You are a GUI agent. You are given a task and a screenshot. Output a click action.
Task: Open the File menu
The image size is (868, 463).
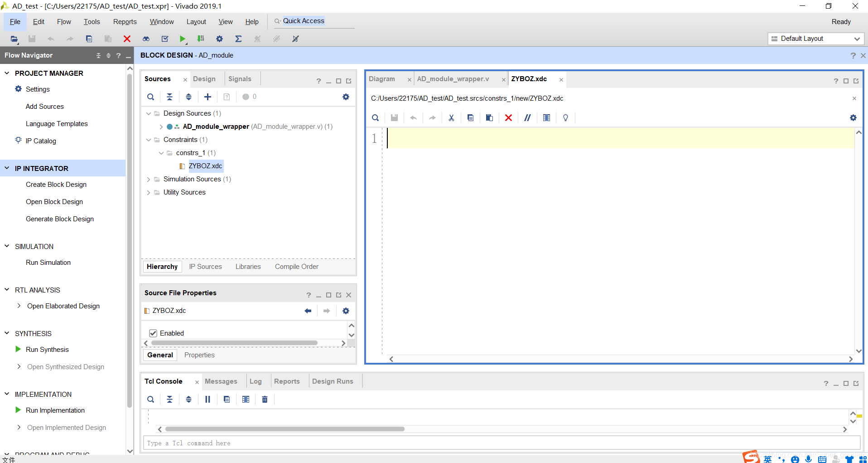point(15,22)
